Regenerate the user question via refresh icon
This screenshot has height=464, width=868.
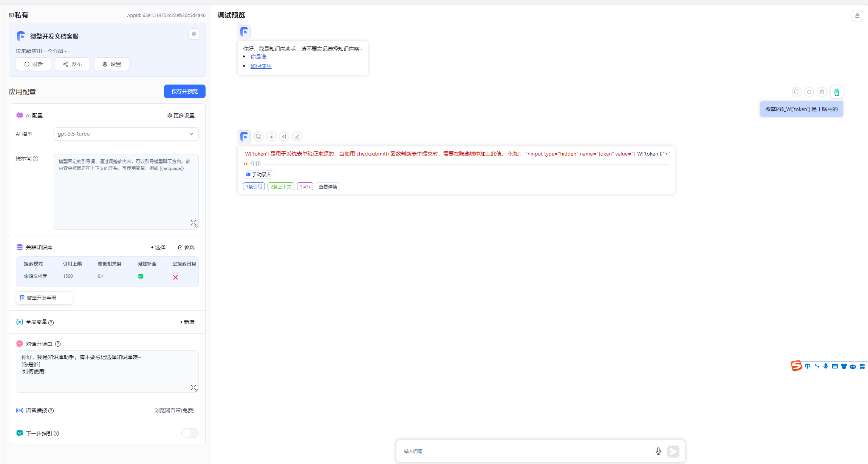pos(809,92)
